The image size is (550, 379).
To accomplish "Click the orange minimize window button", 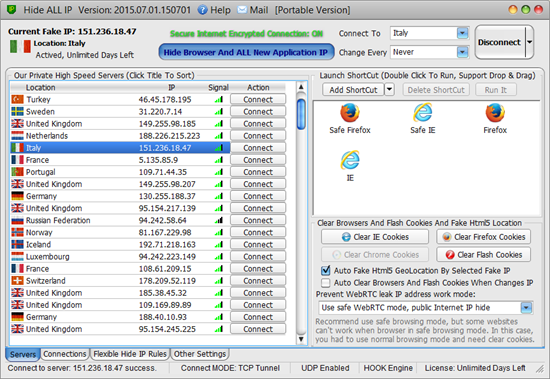I will [513, 9].
